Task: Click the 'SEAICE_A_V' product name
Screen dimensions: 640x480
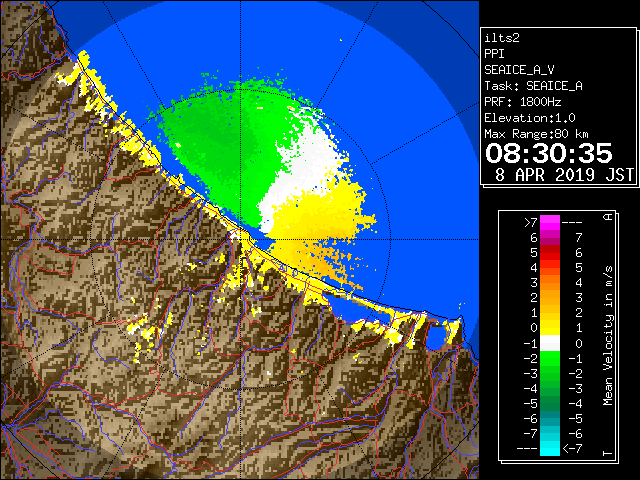Action: pyautogui.click(x=519, y=70)
